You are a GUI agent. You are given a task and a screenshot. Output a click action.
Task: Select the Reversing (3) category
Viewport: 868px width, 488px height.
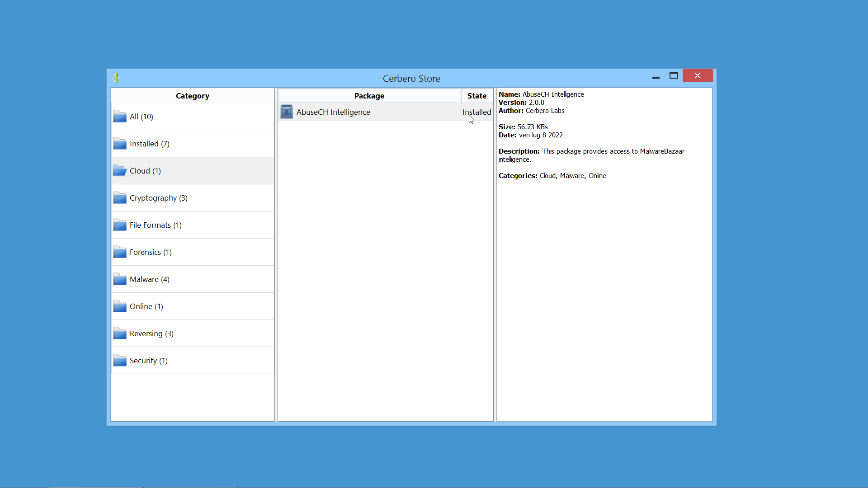point(151,333)
